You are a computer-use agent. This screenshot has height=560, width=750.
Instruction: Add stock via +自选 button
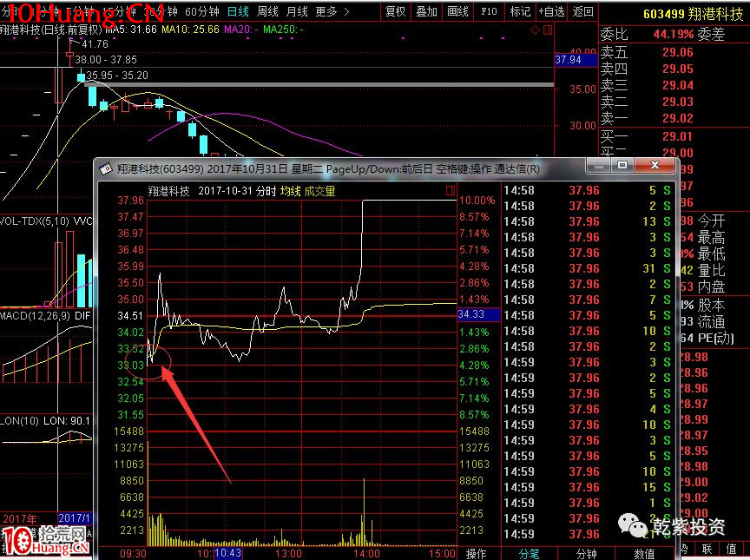click(x=551, y=11)
